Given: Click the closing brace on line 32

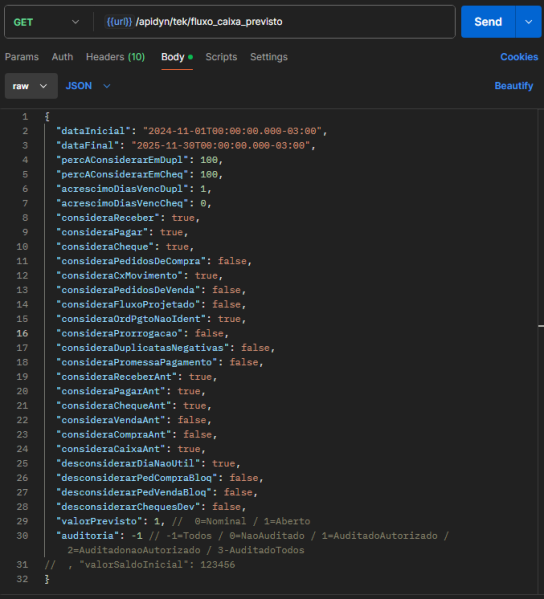Looking at the screenshot, I should click(x=47, y=580).
